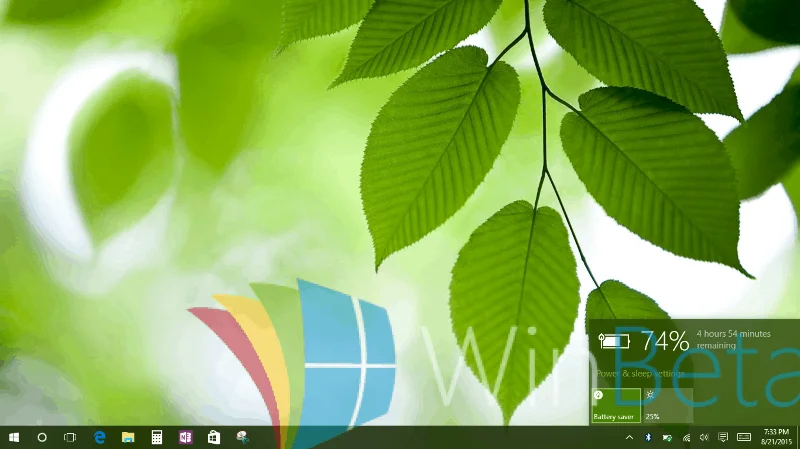The width and height of the screenshot is (800, 449).
Task: Open Power & sleep settings link
Action: tap(640, 373)
